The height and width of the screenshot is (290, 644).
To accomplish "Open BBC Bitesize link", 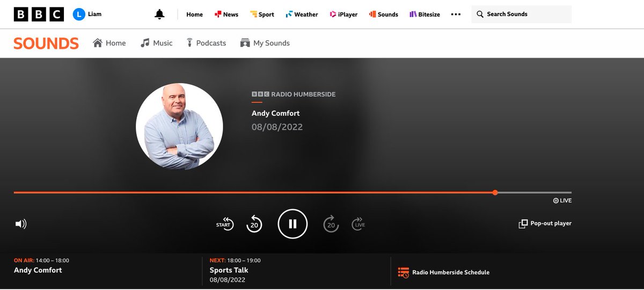I will click(x=425, y=15).
